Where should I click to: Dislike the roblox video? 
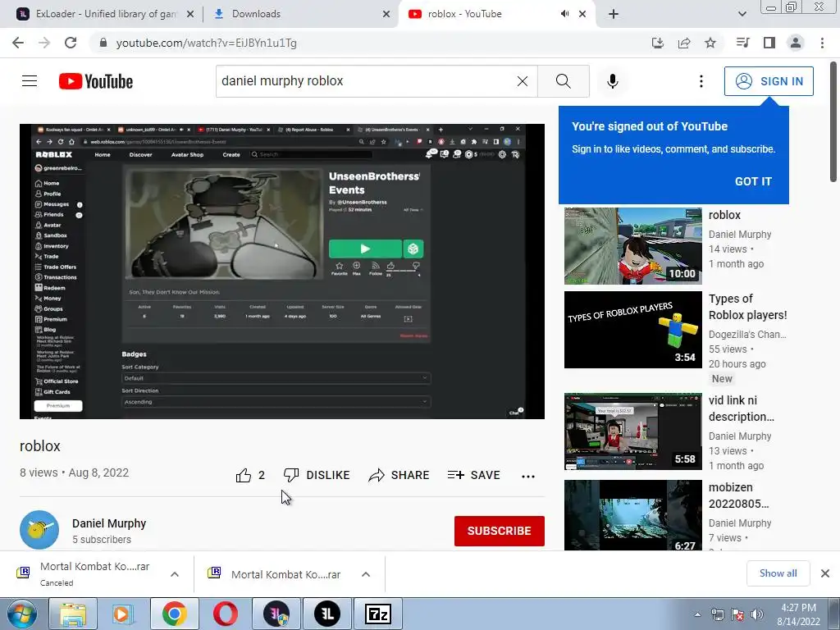pos(317,475)
